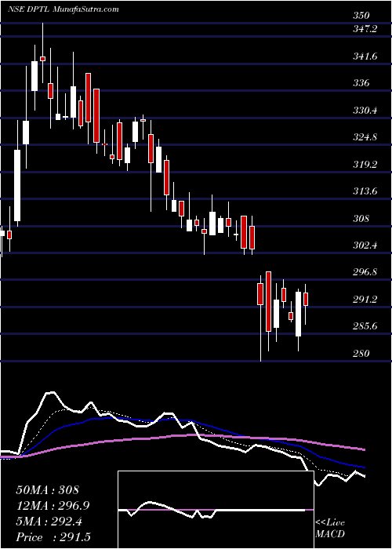392x549 pixels.
Task: Click the 285.6 price axis label
Action: tap(365, 327)
